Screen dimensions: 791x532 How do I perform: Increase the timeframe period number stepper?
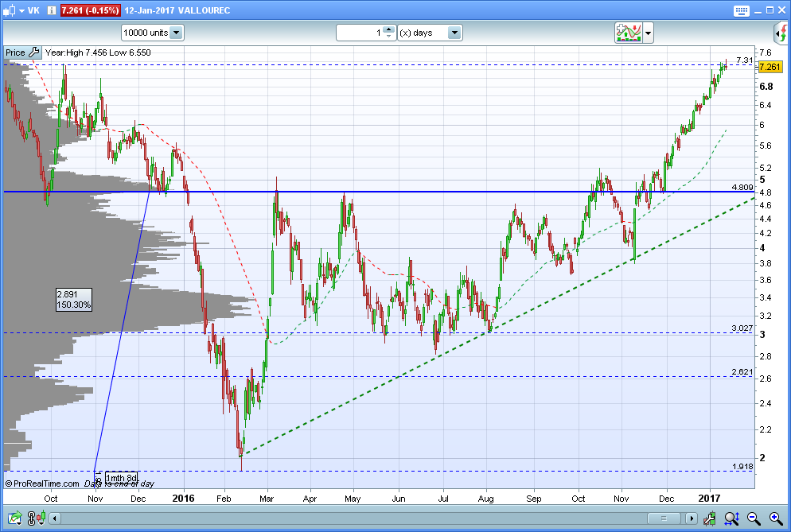pos(388,29)
